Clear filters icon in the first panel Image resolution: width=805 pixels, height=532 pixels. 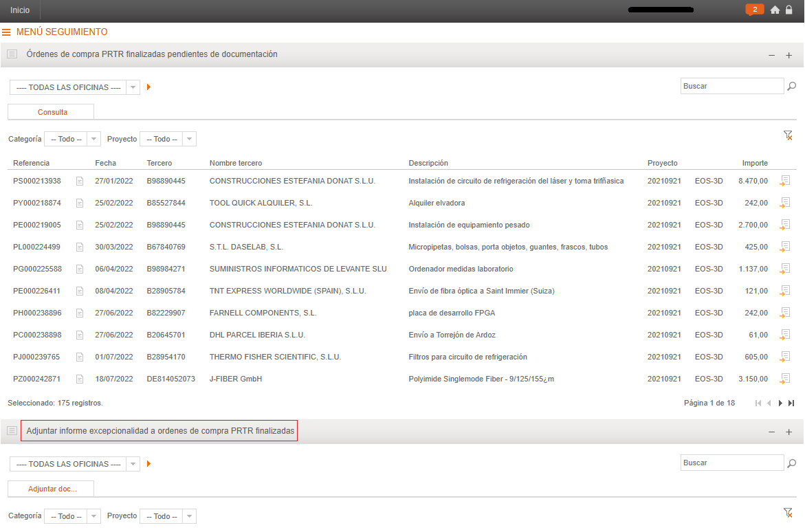coord(788,136)
